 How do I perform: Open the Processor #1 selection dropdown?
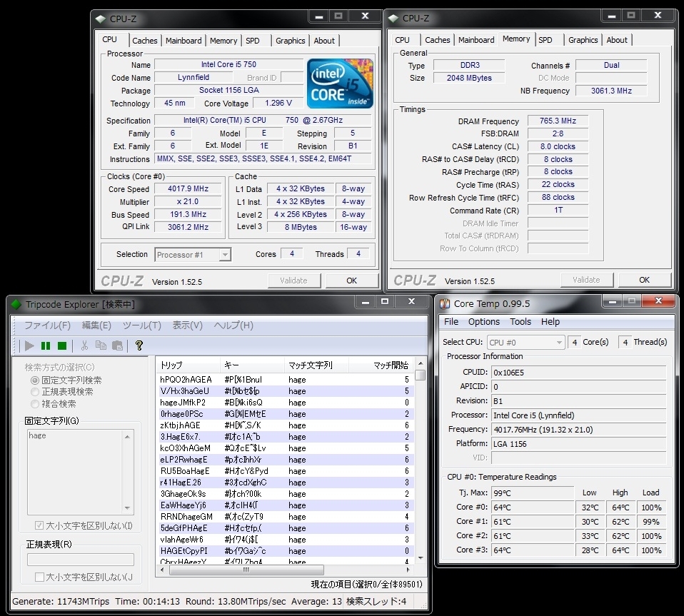click(225, 255)
